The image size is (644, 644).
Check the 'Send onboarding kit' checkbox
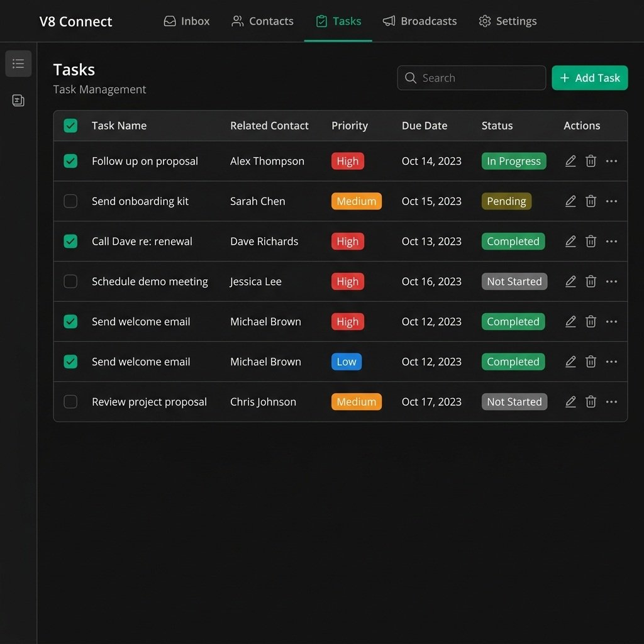pos(70,201)
